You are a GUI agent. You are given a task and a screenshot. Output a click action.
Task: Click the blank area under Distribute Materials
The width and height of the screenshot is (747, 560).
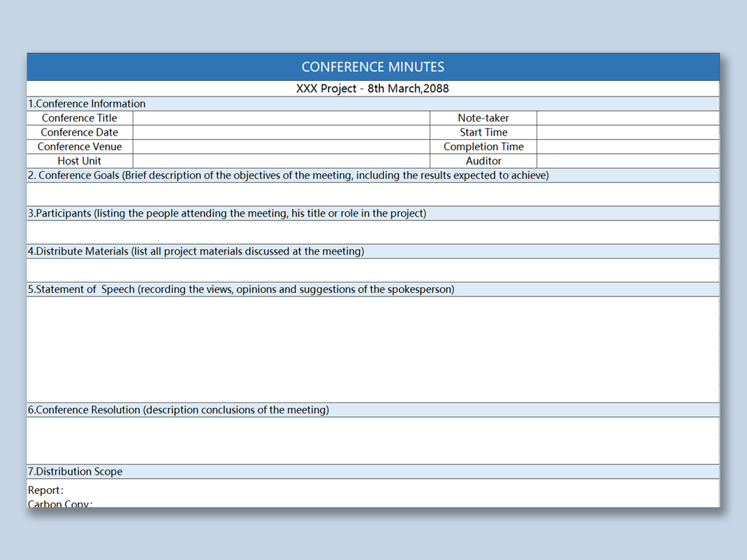click(x=373, y=270)
